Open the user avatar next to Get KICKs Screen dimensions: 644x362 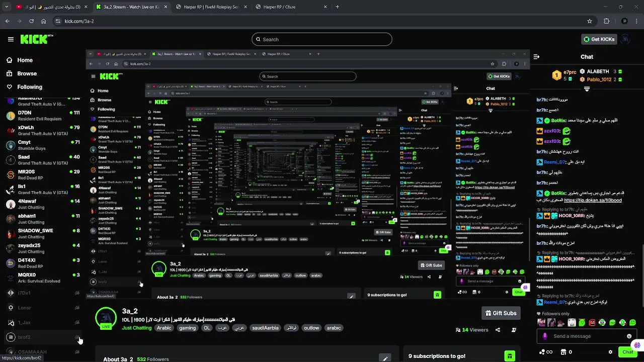point(625,39)
